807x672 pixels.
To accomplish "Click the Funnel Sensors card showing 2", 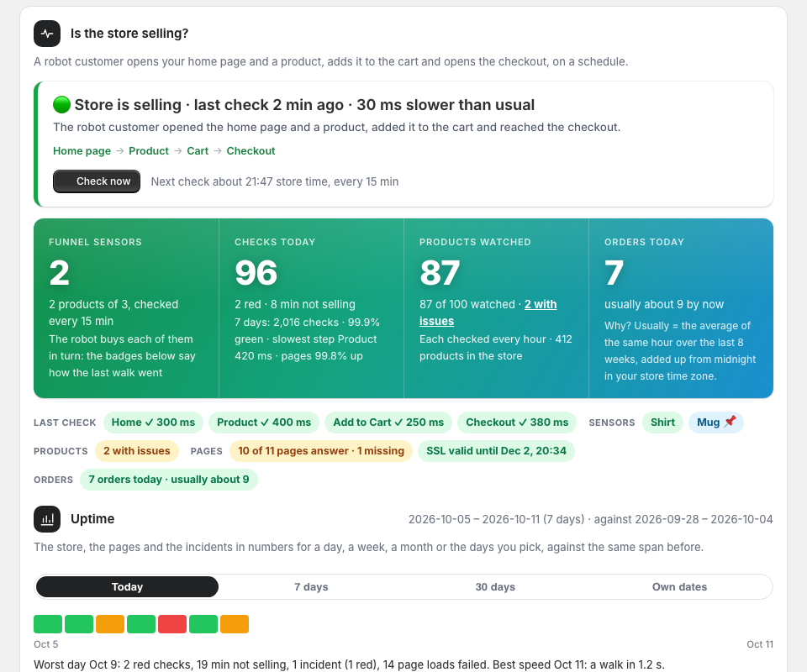I will click(x=126, y=308).
